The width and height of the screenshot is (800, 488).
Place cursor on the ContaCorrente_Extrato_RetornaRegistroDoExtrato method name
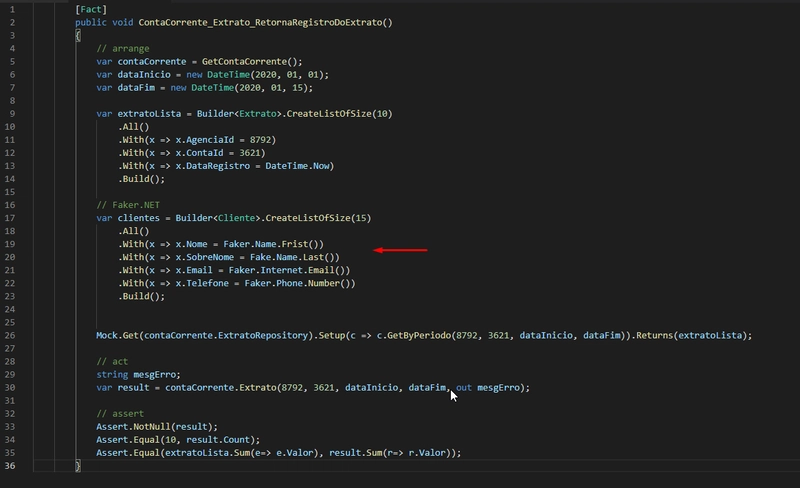(265, 22)
